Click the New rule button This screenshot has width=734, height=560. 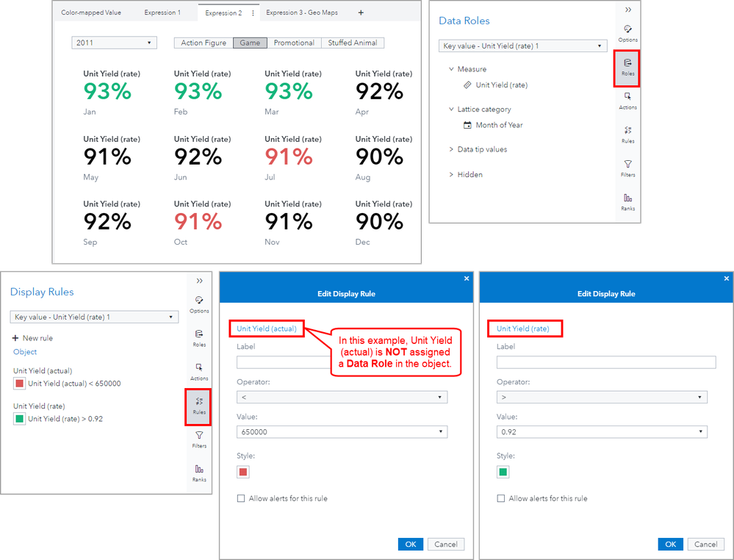[x=33, y=338]
